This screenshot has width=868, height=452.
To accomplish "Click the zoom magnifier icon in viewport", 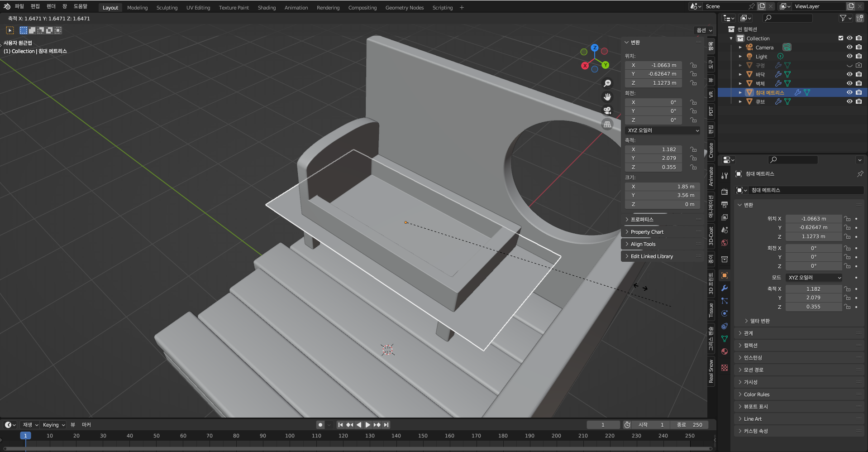I will [x=607, y=83].
